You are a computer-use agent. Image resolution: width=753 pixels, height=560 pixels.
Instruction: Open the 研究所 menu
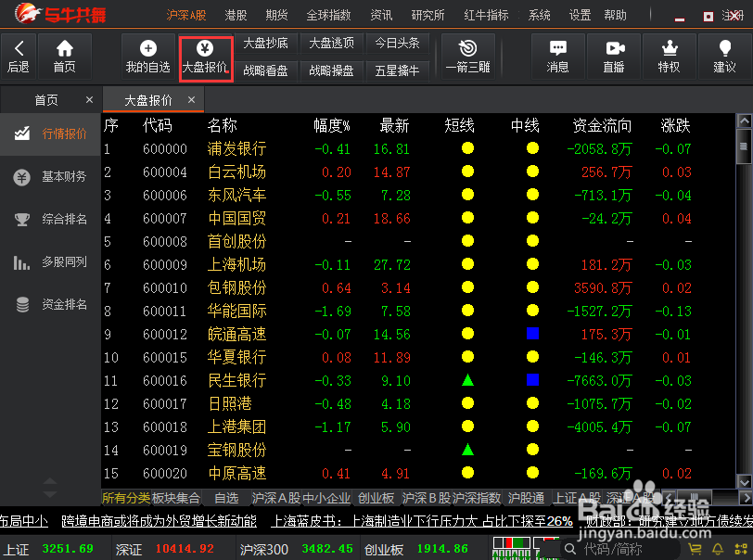(x=428, y=16)
